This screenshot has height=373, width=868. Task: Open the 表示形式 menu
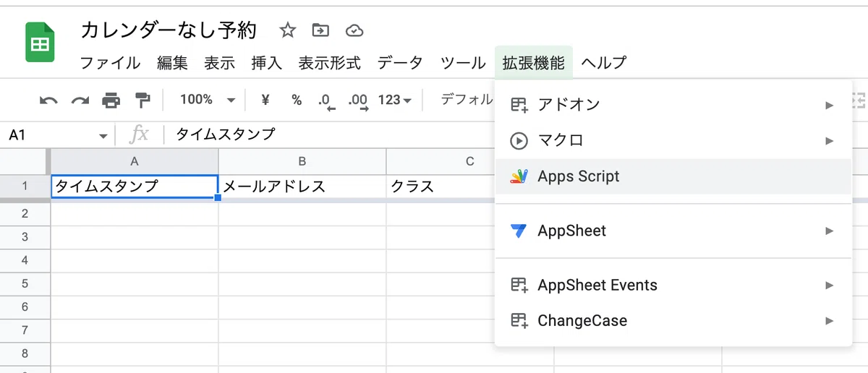coord(329,63)
